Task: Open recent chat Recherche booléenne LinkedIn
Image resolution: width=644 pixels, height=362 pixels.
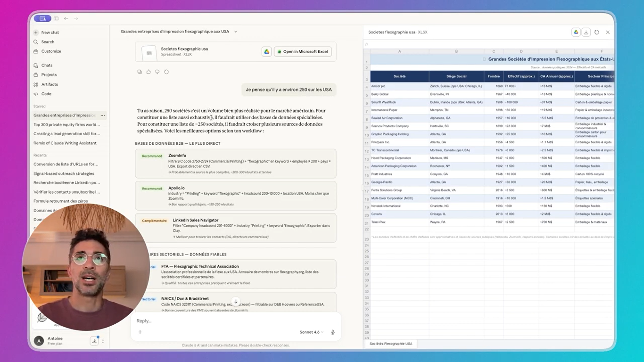Action: pyautogui.click(x=66, y=183)
